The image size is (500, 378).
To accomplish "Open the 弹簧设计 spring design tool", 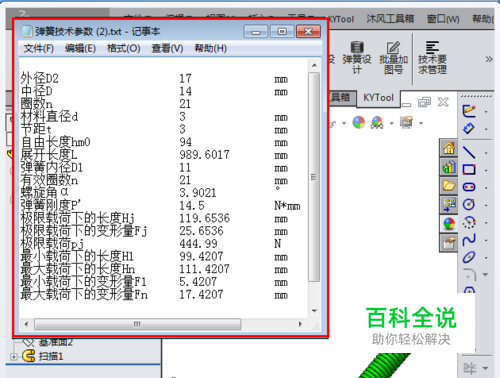I will (357, 57).
